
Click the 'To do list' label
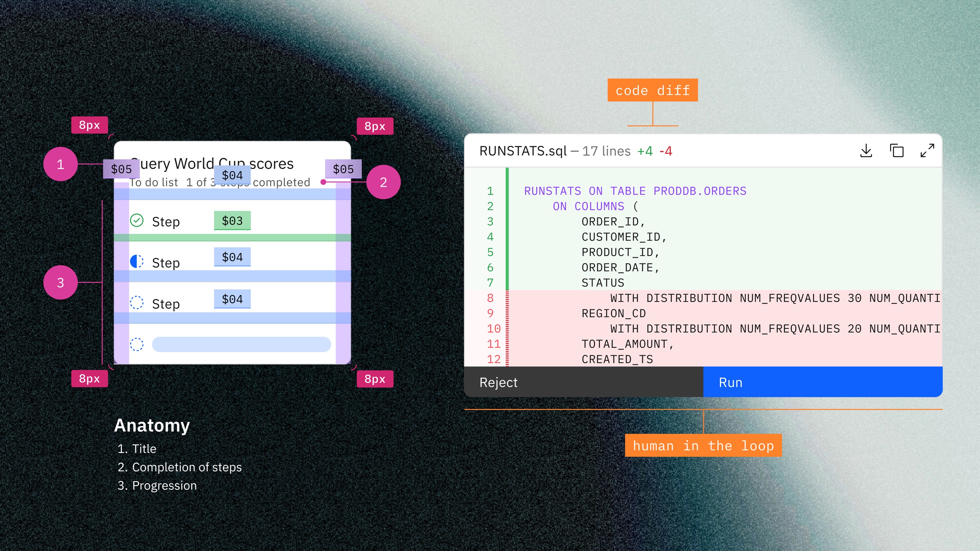click(x=154, y=183)
